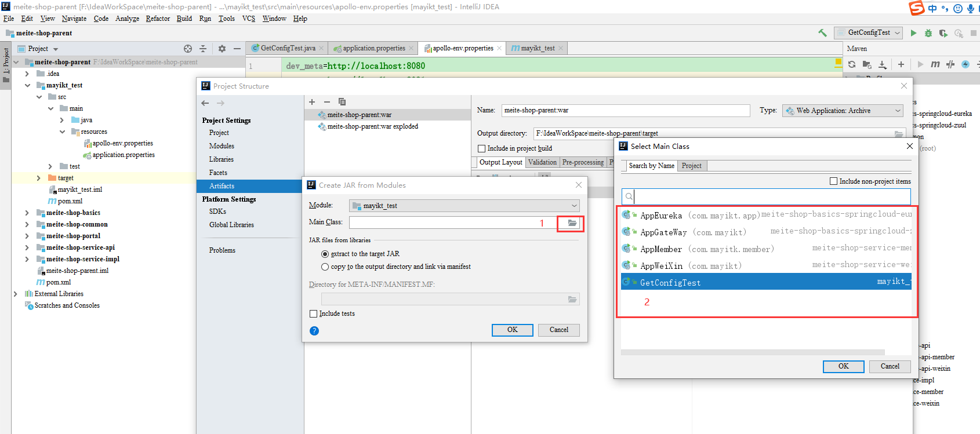The height and width of the screenshot is (434, 980).
Task: Go back arrow in Project Structure
Action: tap(205, 103)
